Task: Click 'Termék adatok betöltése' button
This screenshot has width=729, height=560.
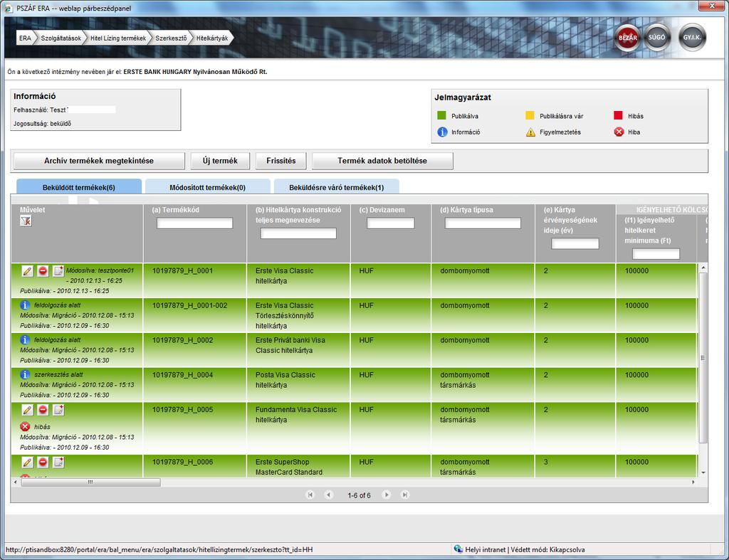Action: pos(382,161)
